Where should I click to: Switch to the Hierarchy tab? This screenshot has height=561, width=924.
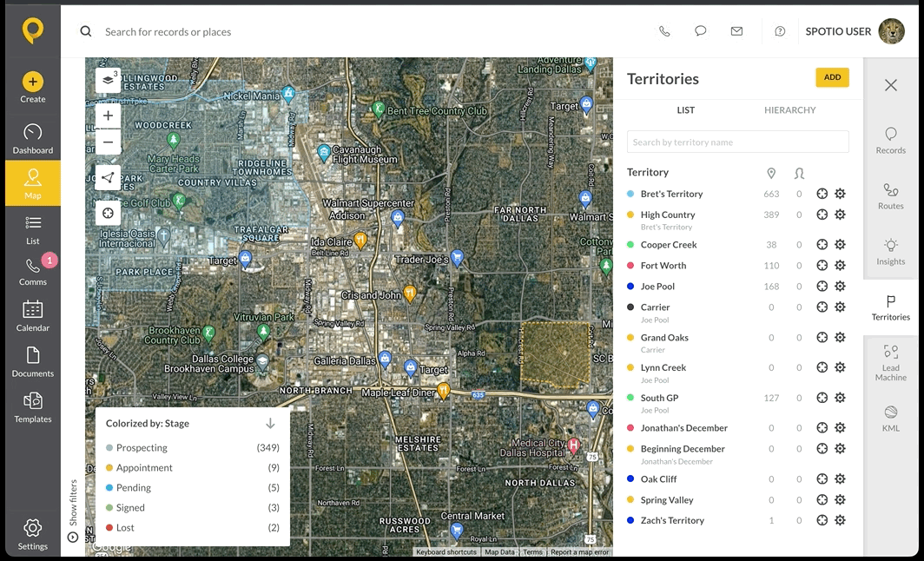[789, 110]
